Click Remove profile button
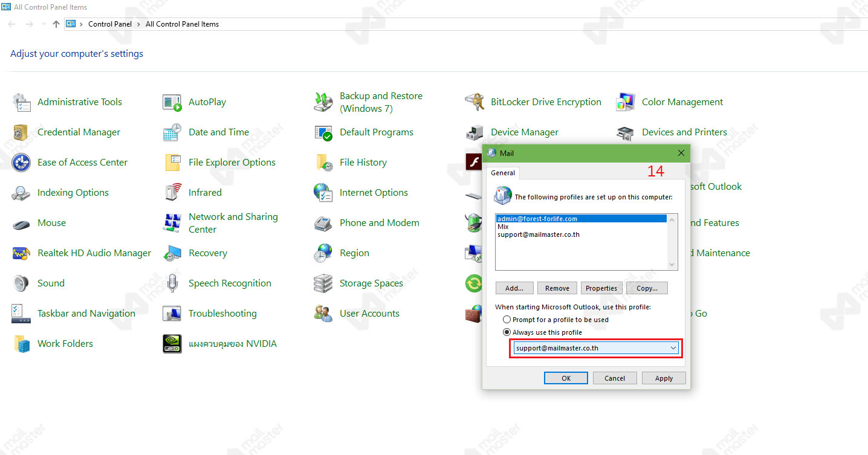This screenshot has height=455, width=868. (557, 288)
